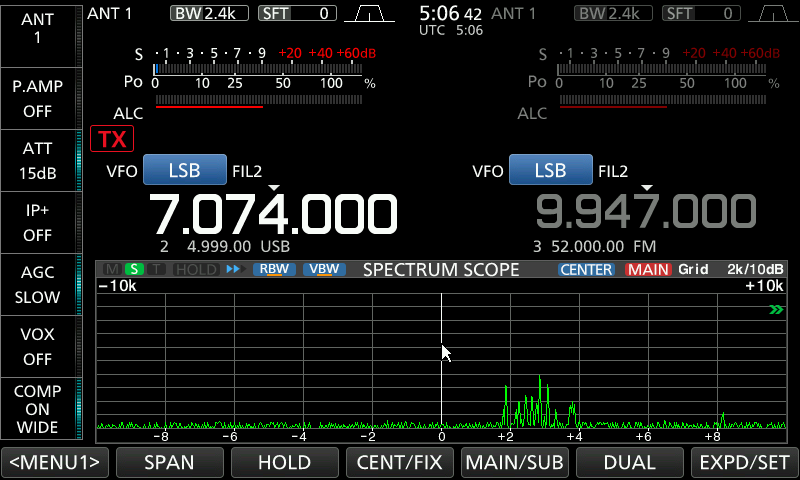Toggle the IP+ function
The height and width of the screenshot is (480, 800).
(x=38, y=222)
